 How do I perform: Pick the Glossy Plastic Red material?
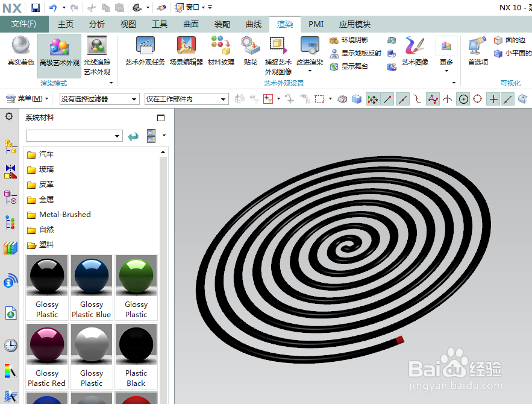point(47,356)
